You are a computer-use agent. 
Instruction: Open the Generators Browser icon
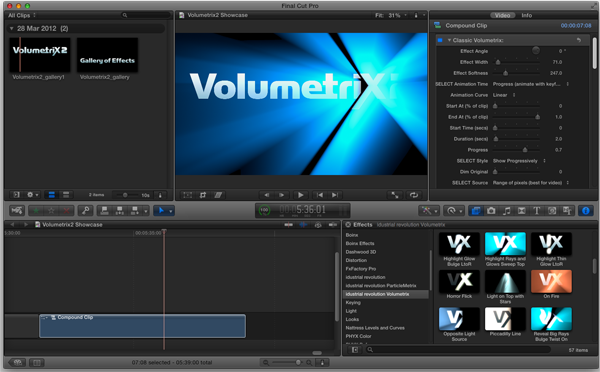552,210
